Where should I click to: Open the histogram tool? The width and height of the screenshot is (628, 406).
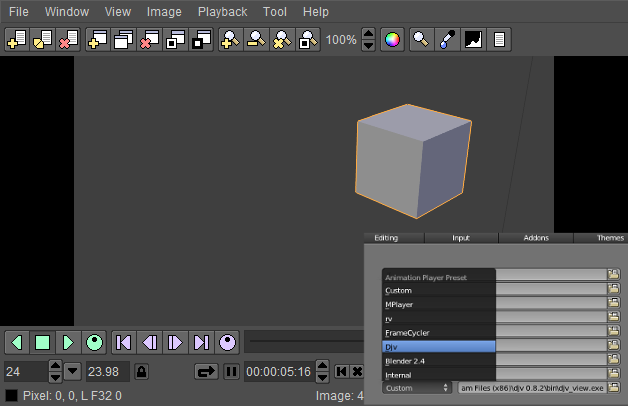[x=473, y=40]
